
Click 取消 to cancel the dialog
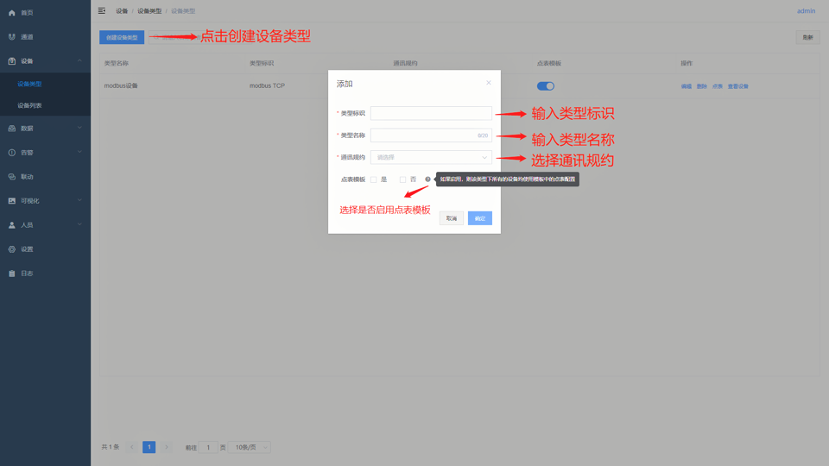[452, 218]
